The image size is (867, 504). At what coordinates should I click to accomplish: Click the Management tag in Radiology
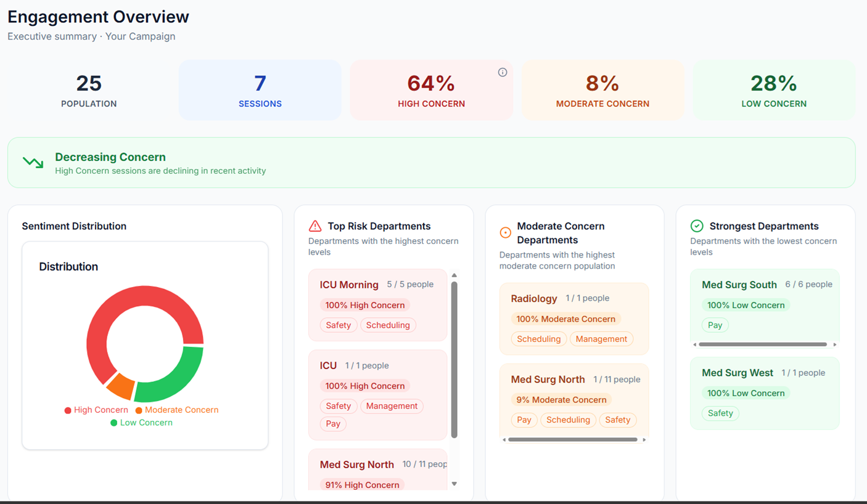[x=601, y=339]
